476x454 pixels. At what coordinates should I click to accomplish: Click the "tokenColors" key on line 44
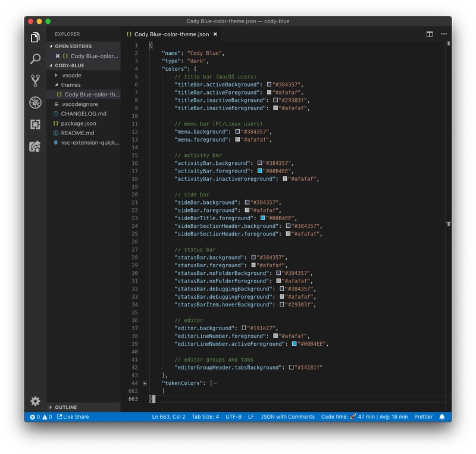click(183, 383)
